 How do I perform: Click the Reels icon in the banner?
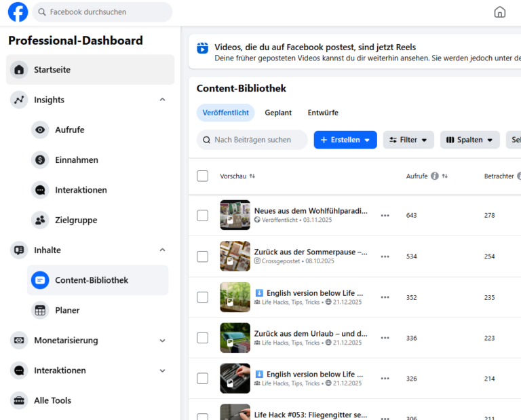pyautogui.click(x=202, y=48)
